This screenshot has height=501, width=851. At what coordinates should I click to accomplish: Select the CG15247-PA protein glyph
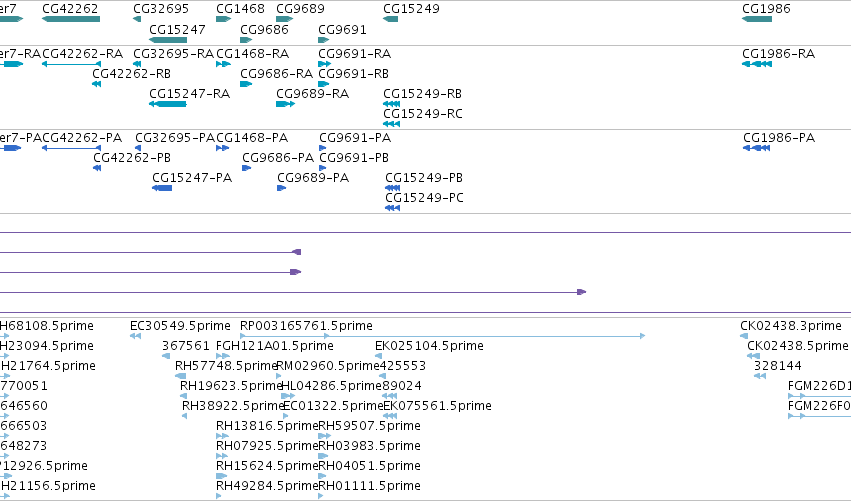coord(162,188)
